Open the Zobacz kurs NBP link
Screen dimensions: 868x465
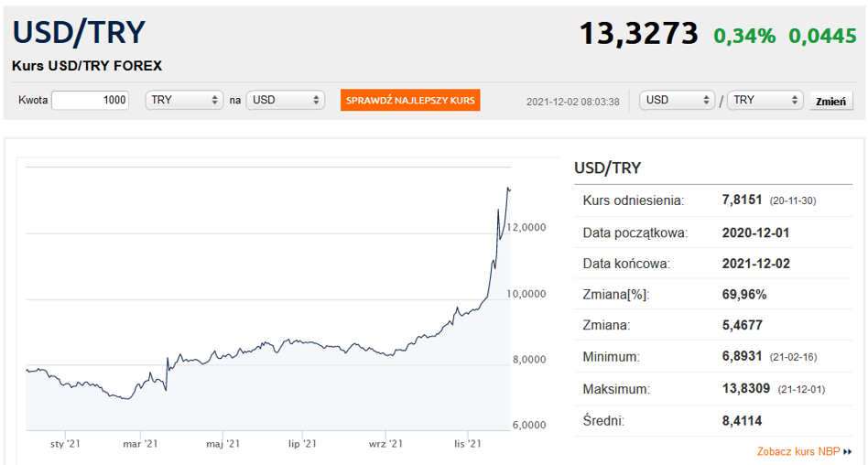pos(798,451)
